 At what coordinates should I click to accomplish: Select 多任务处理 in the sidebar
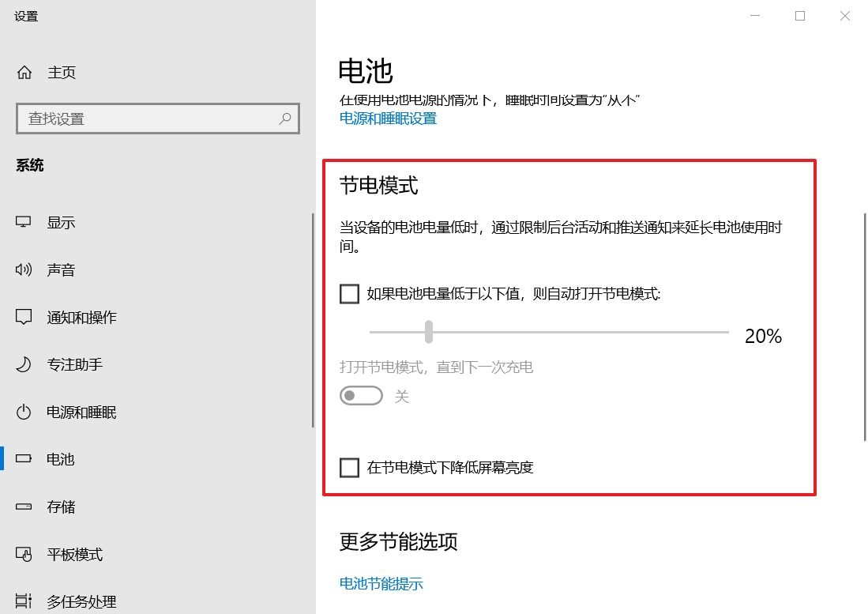coord(24,601)
